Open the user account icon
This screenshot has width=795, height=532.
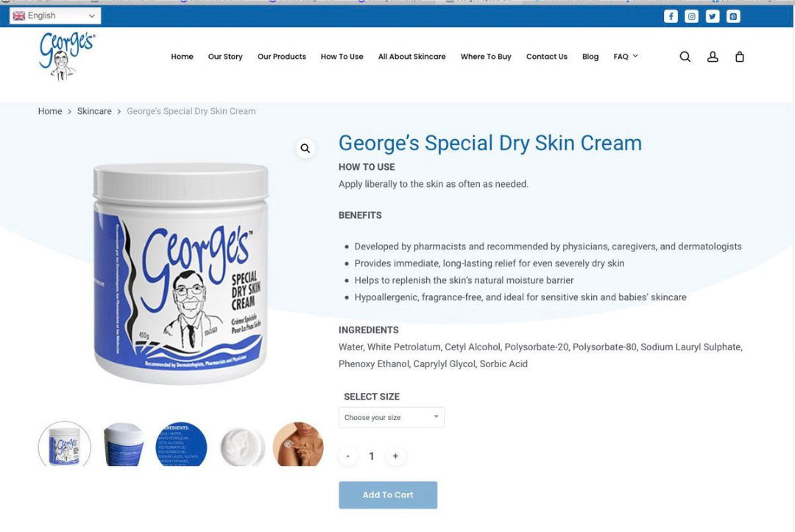713,57
